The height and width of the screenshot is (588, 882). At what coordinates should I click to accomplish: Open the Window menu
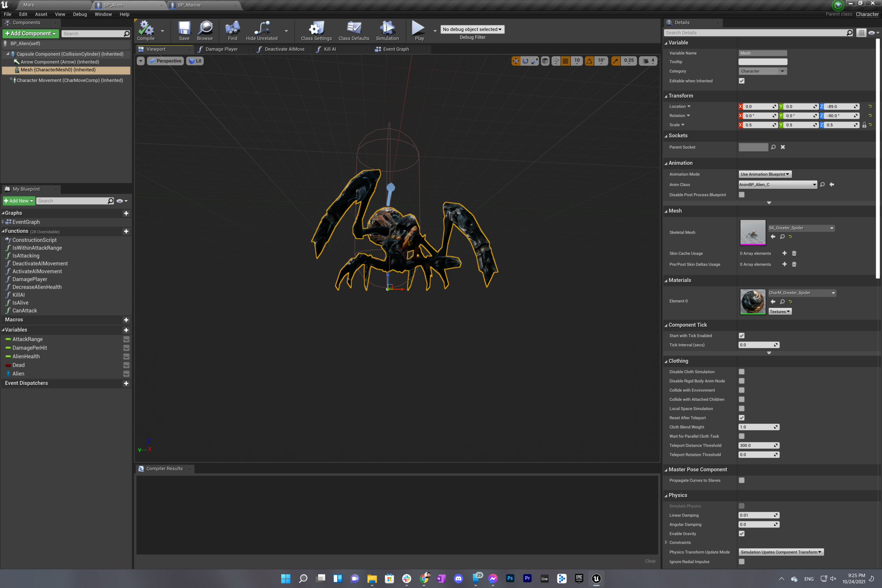pyautogui.click(x=103, y=14)
